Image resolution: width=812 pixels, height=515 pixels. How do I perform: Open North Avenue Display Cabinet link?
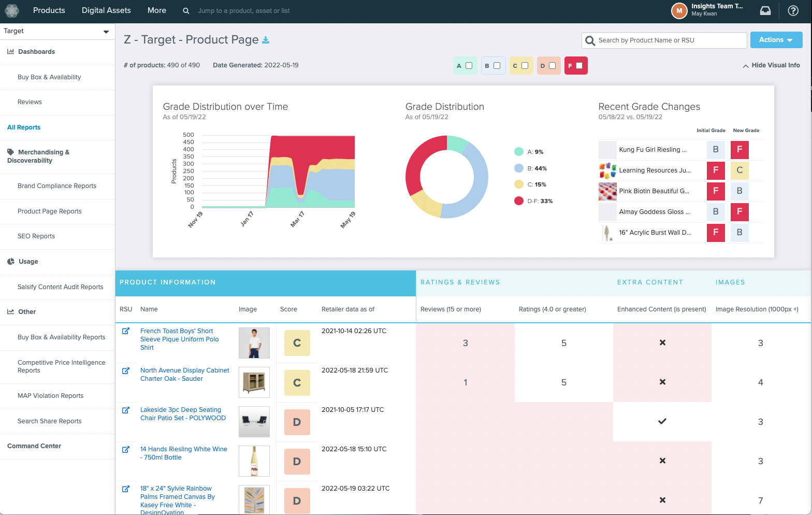pyautogui.click(x=184, y=375)
